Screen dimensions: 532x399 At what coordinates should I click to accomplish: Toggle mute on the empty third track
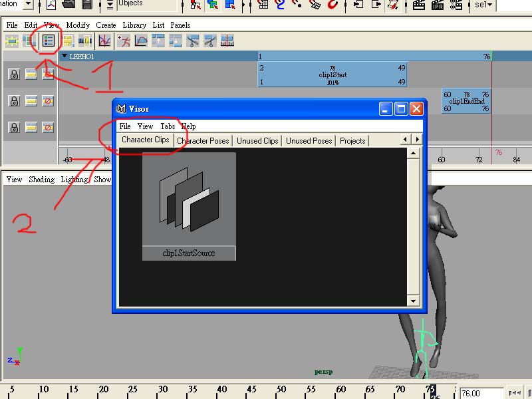(48, 128)
